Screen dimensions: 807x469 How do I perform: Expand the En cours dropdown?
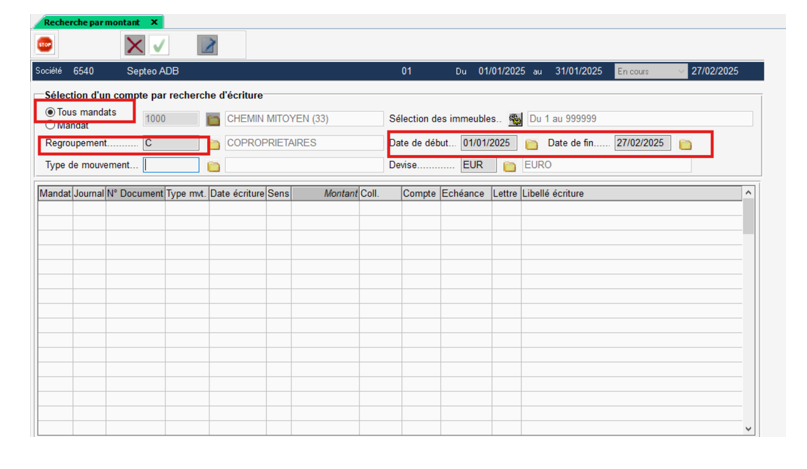click(x=651, y=72)
